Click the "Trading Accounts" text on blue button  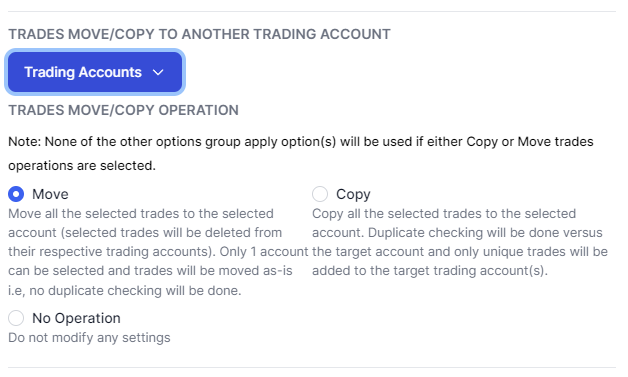[83, 72]
